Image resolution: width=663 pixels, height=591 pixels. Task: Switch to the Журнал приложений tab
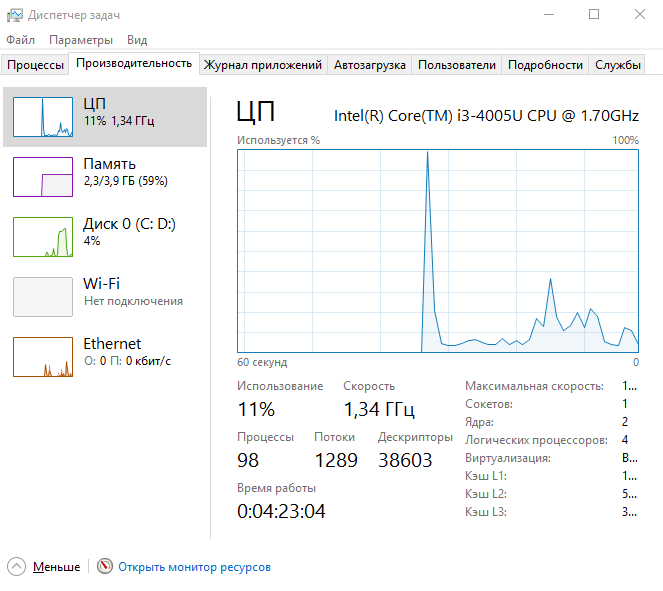(x=263, y=65)
